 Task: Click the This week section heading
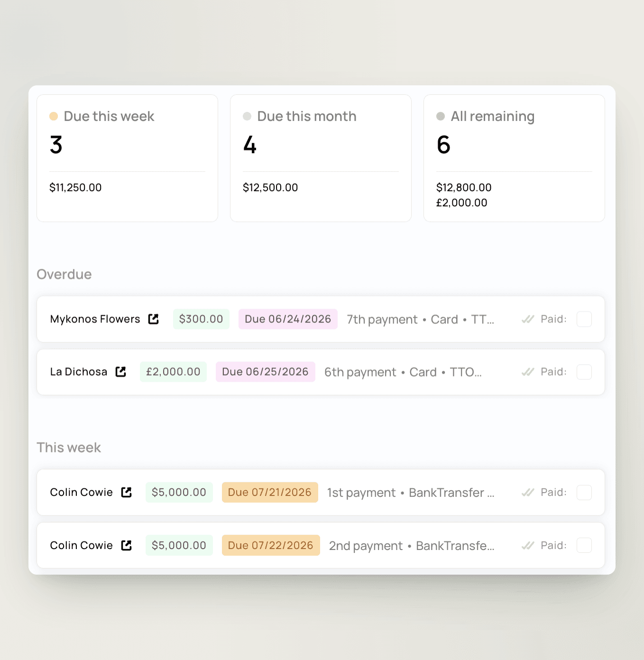(x=69, y=448)
